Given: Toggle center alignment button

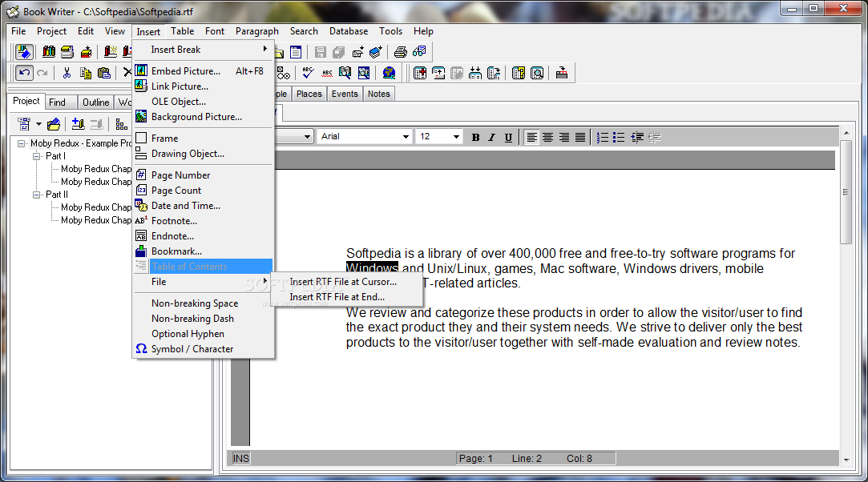Looking at the screenshot, I should click(x=547, y=137).
